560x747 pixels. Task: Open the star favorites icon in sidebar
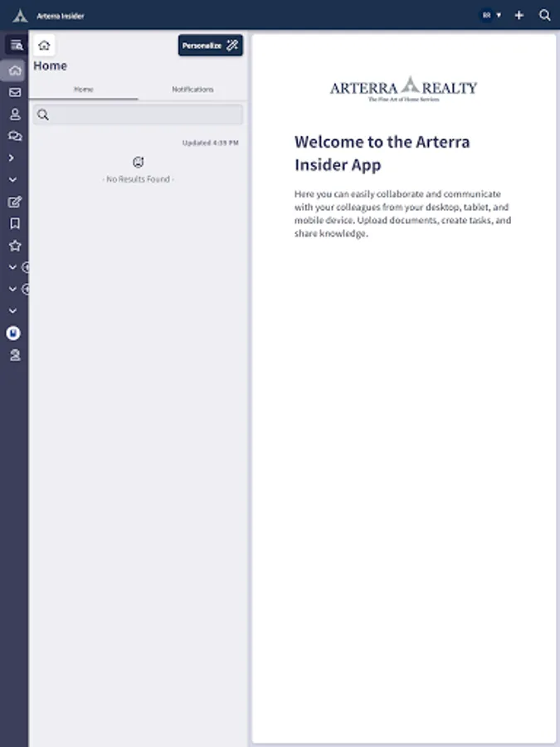[15, 246]
